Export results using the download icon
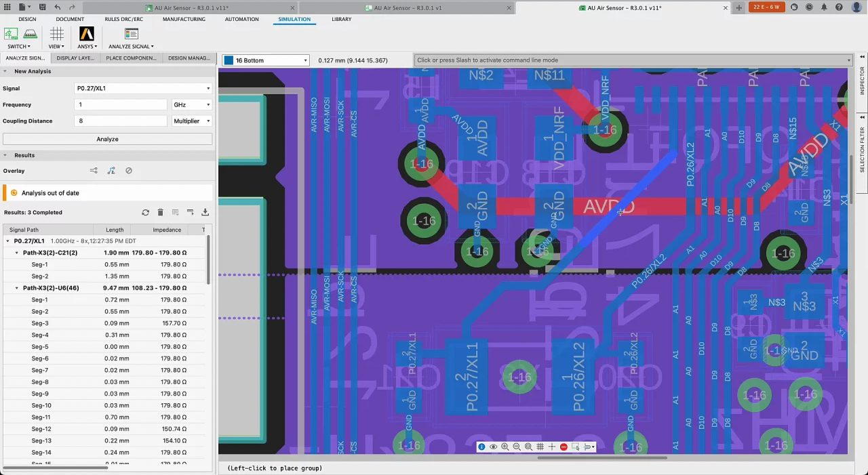The width and height of the screenshot is (868, 475). coord(205,213)
